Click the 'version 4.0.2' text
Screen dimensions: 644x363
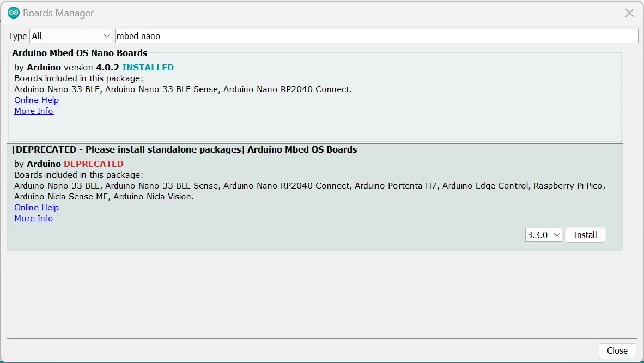point(91,68)
